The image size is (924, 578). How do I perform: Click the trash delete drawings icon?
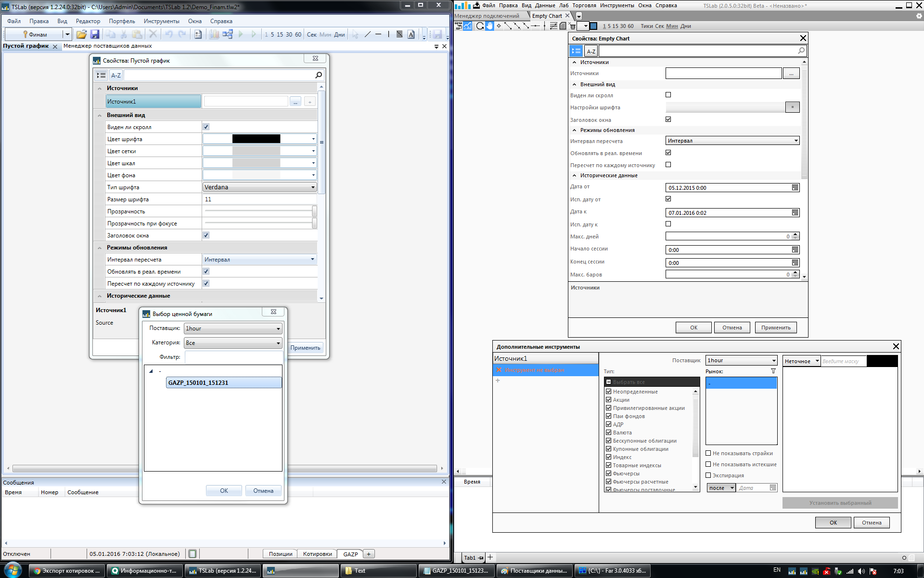point(573,26)
